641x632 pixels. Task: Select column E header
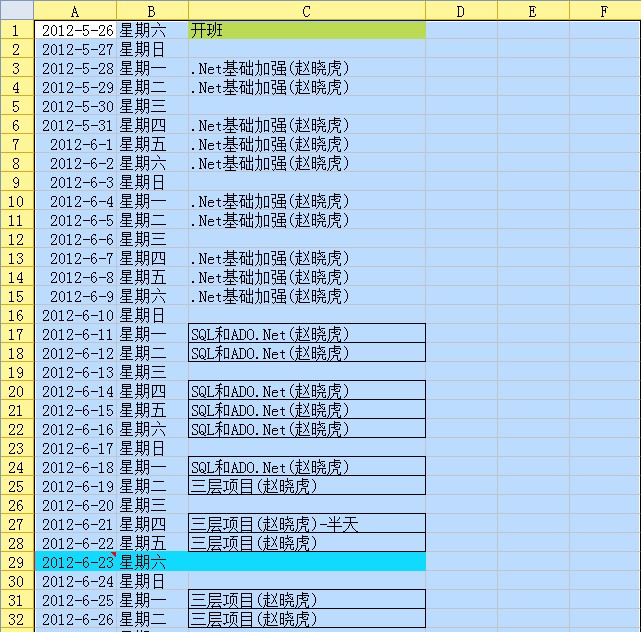(x=533, y=10)
